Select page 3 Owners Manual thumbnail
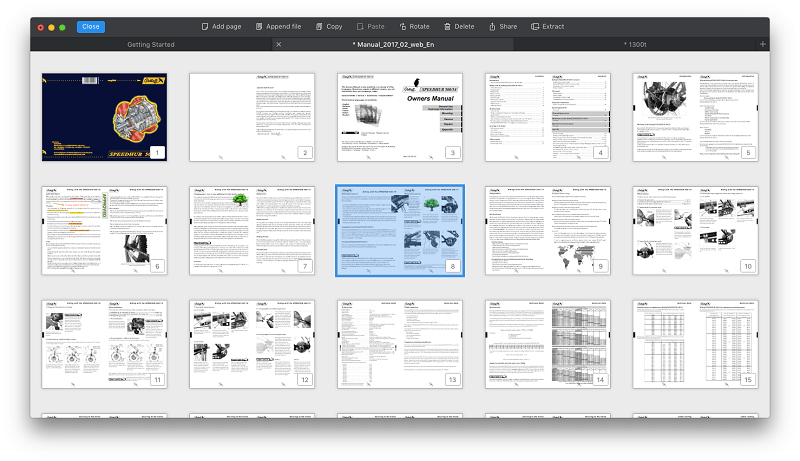This screenshot has width=800, height=461. (400, 117)
